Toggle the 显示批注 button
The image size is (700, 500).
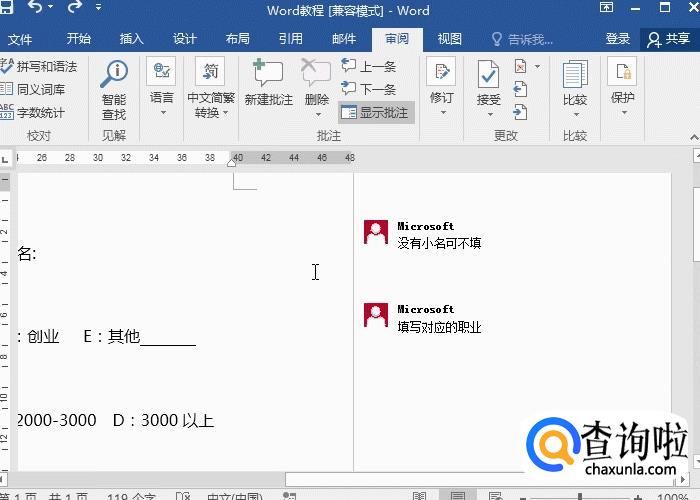(376, 112)
